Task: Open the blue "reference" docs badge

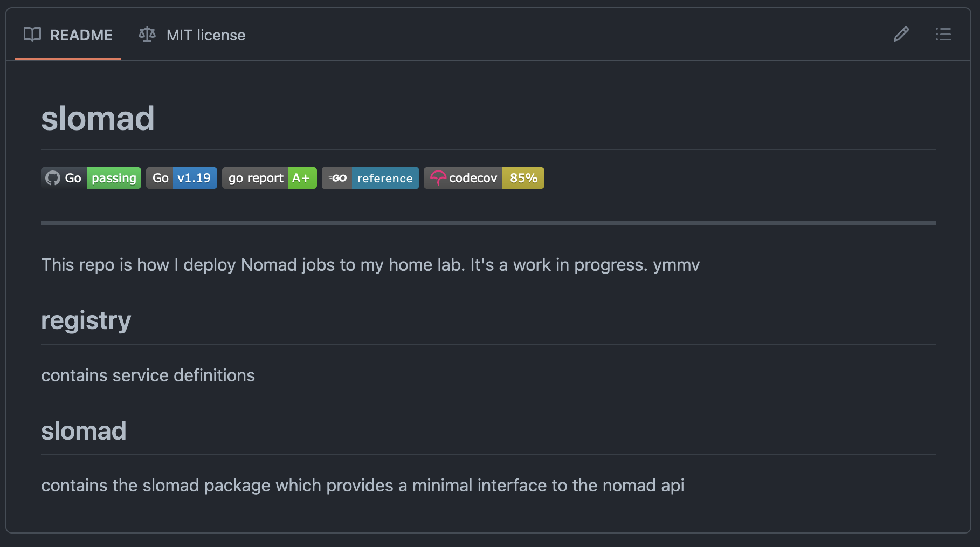Action: [385, 178]
